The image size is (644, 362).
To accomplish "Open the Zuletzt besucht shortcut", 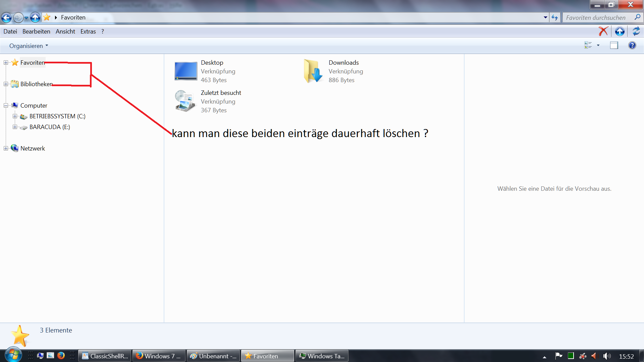I will pos(184,101).
